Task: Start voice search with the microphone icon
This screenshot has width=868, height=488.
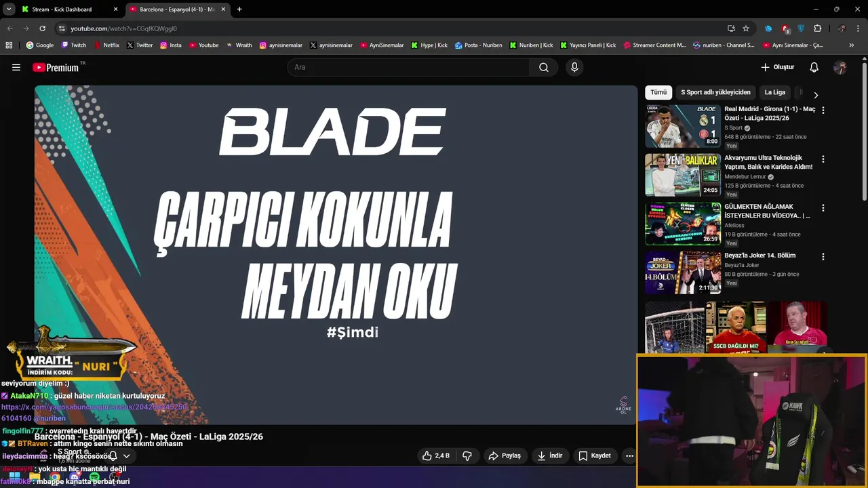Action: click(x=574, y=67)
